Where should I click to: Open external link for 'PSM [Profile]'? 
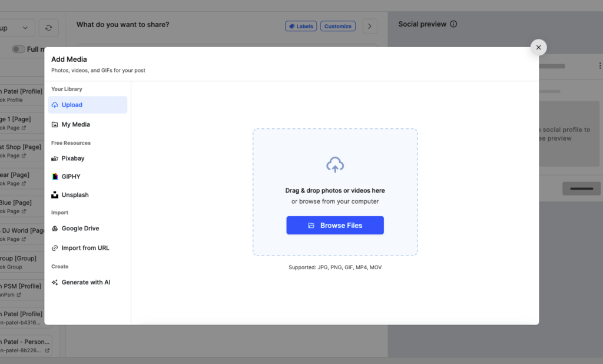coord(19,294)
